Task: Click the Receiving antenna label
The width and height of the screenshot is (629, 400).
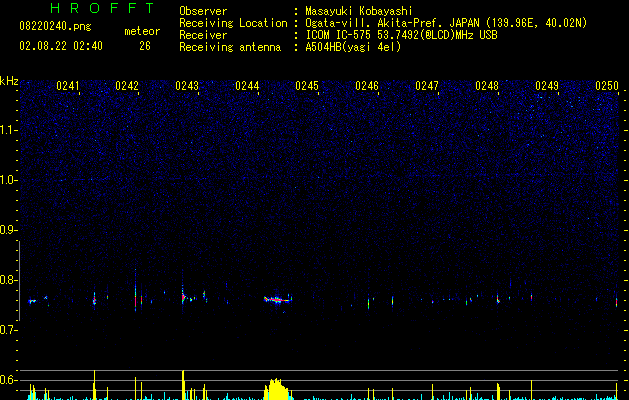Action: 230,47
